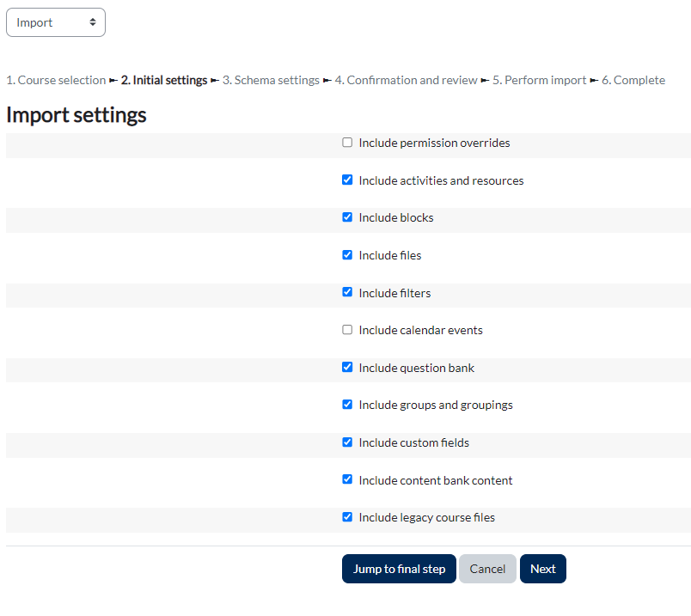Uncheck Include content bank content
This screenshot has height=616, width=691.
pos(347,479)
